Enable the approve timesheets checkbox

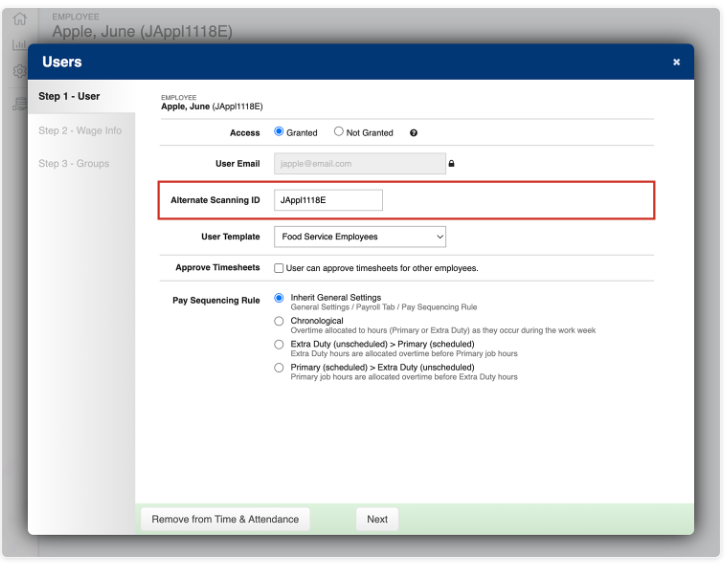[279, 268]
